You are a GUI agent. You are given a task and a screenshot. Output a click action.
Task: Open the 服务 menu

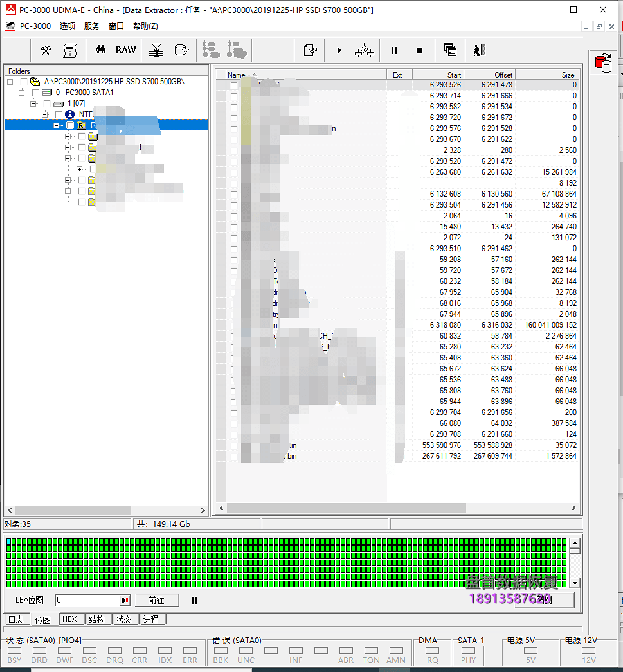coord(92,26)
